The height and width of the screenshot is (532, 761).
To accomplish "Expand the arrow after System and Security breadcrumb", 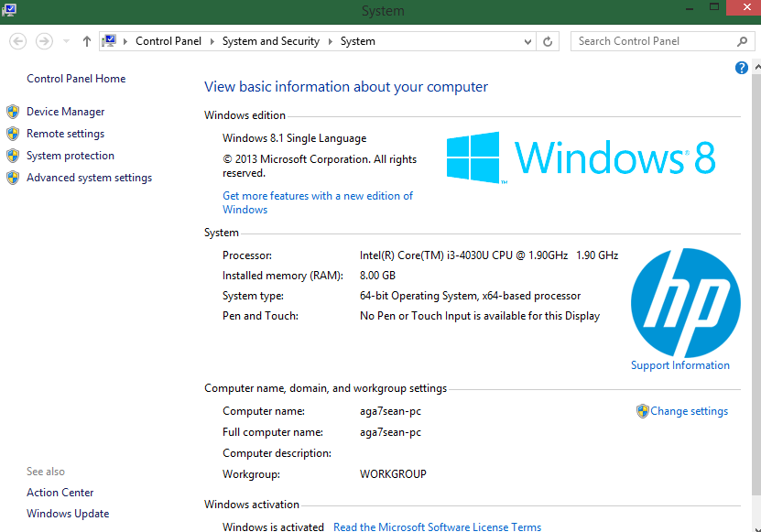I will click(x=330, y=41).
